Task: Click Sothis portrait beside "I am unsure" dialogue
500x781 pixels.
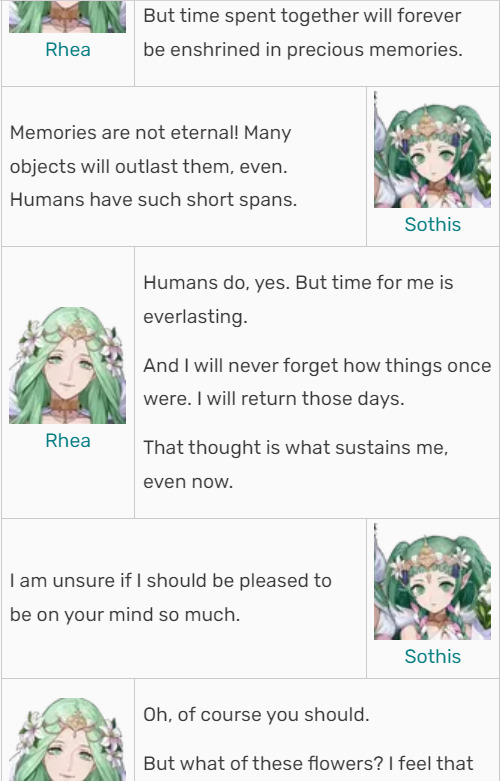Action: 432,581
